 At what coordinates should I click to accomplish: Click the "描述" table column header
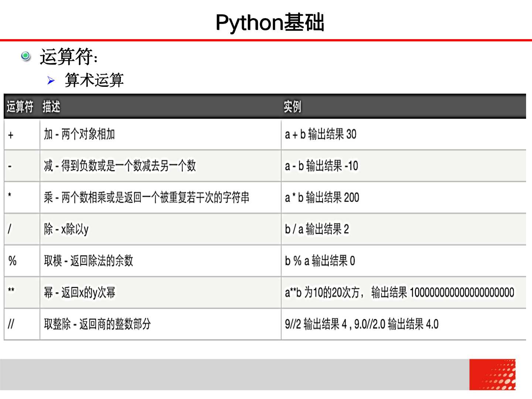coord(51,107)
